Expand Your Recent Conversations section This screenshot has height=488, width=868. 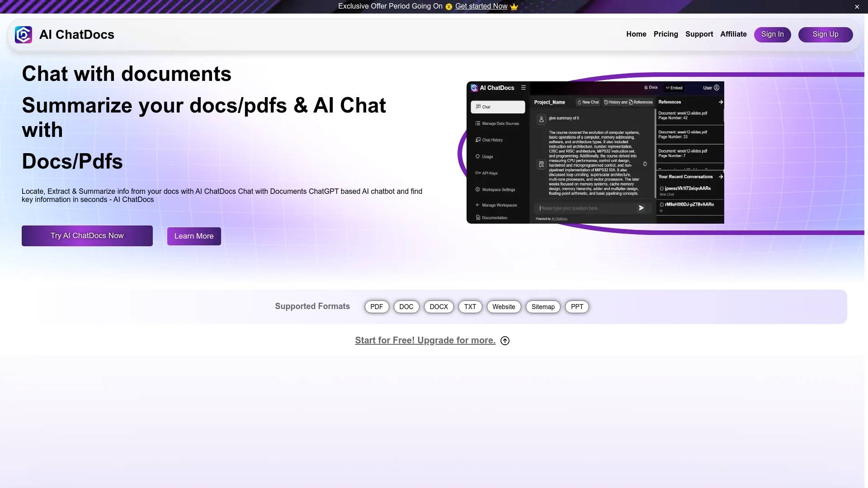pos(720,176)
